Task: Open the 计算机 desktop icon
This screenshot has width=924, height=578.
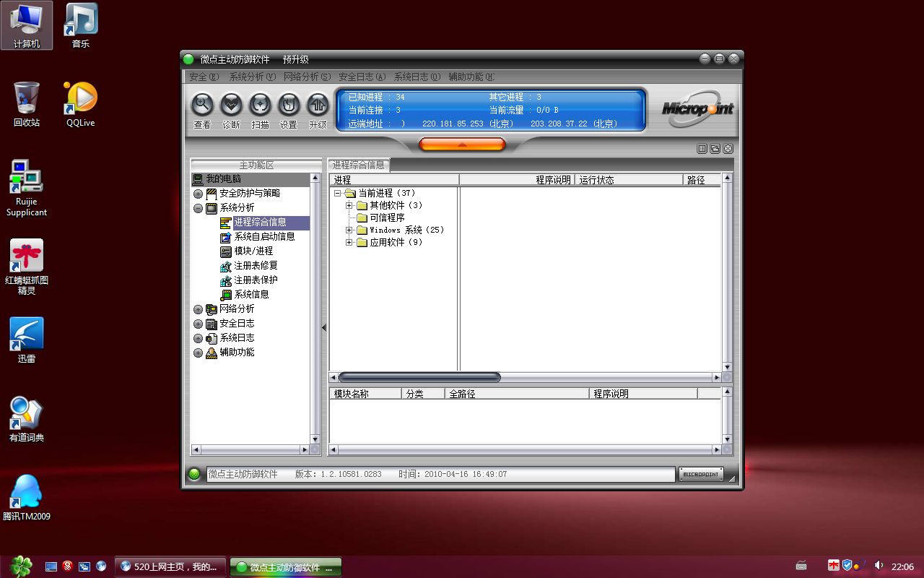Action: point(27,26)
